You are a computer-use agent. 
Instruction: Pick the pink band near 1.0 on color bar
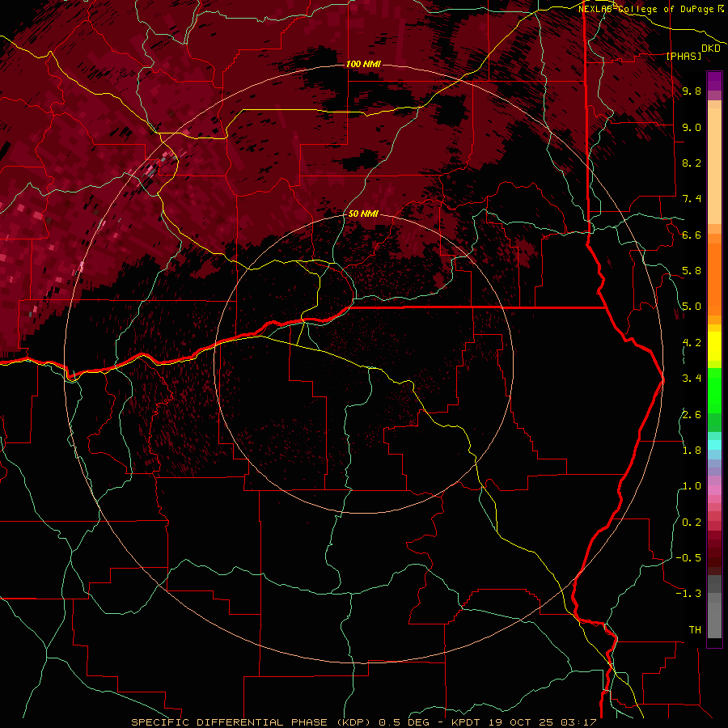[x=714, y=490]
